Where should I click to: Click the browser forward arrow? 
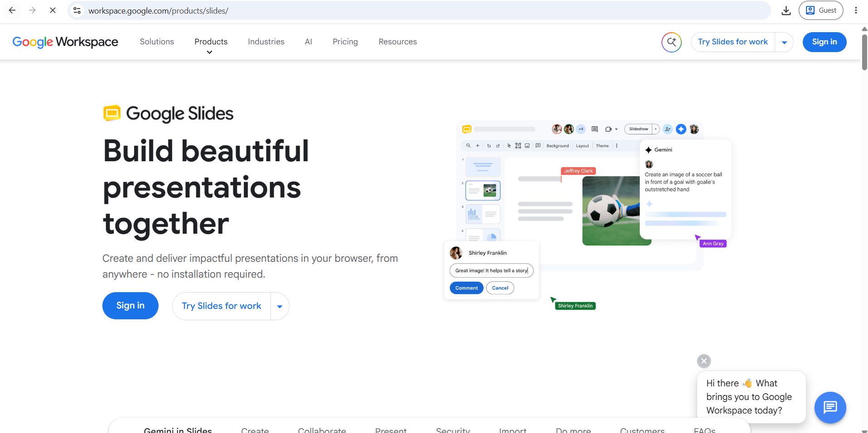point(32,10)
